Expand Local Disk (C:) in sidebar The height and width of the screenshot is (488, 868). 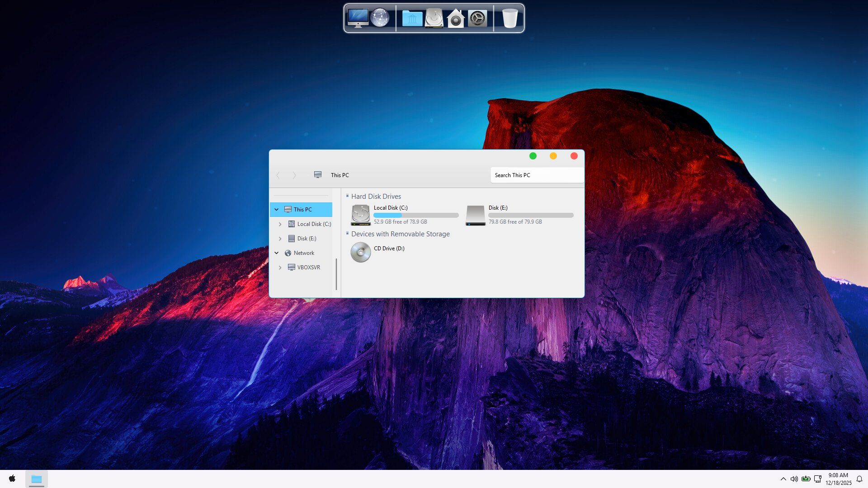[x=280, y=224]
